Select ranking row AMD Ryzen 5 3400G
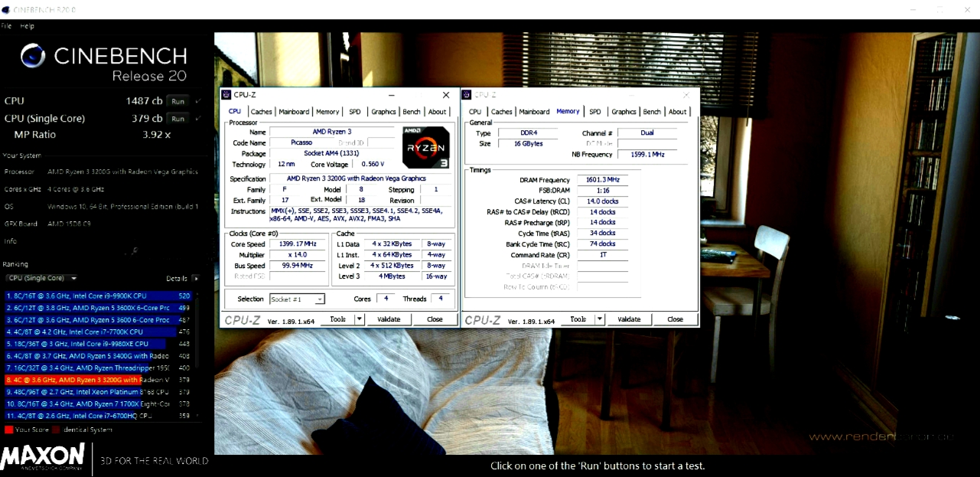 [98, 356]
